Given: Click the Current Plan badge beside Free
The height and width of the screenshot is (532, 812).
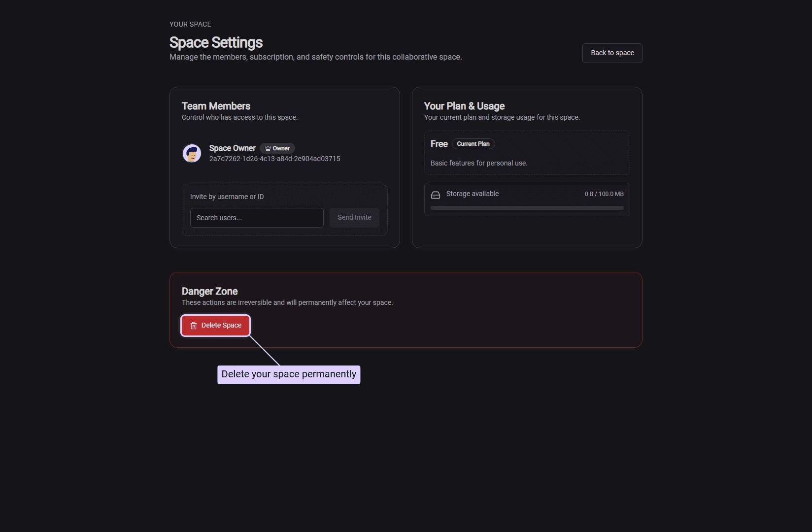Looking at the screenshot, I should tap(473, 144).
